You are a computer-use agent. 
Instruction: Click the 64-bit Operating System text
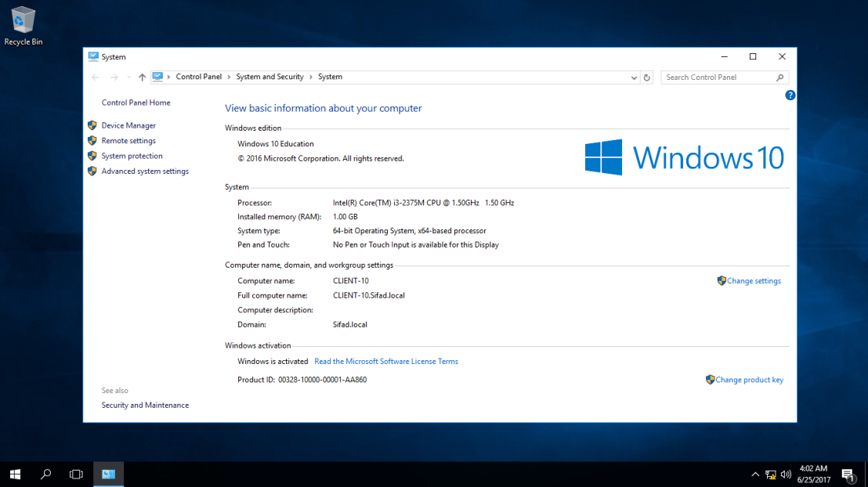click(x=410, y=231)
